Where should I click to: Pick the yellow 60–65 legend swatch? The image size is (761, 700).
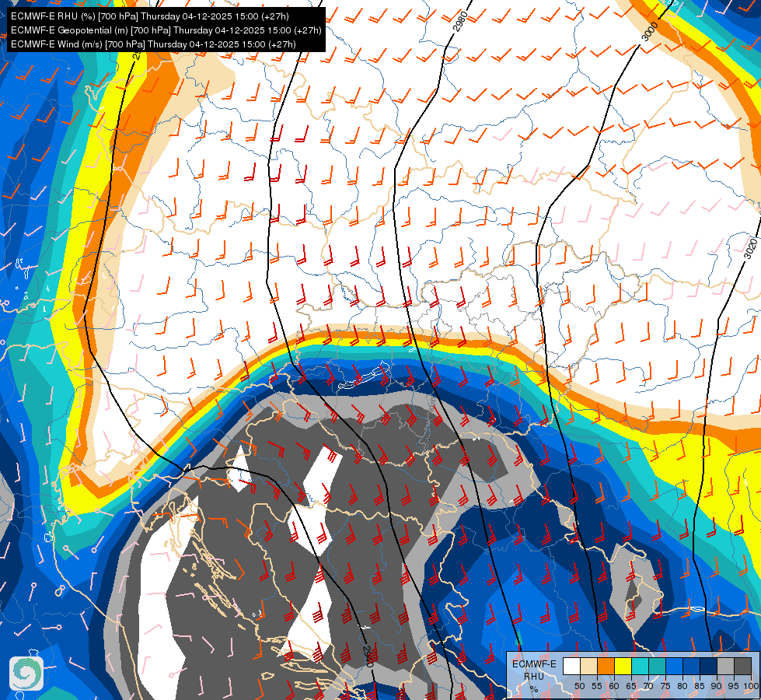623,666
